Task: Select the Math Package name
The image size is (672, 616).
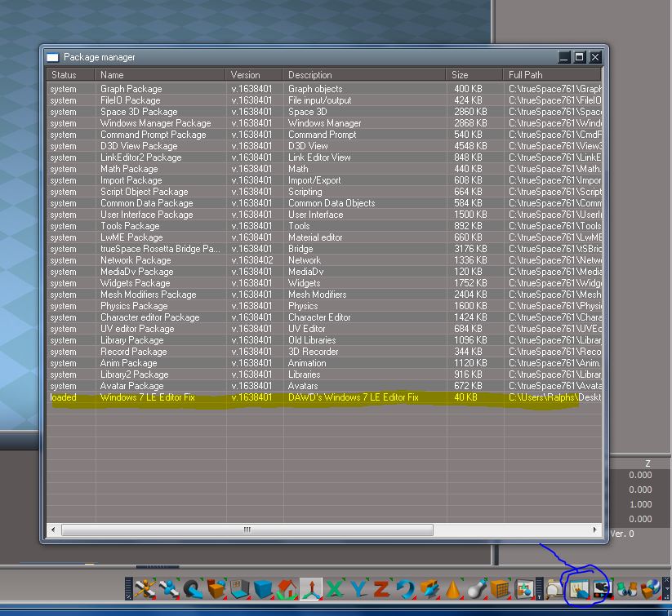Action: [129, 169]
